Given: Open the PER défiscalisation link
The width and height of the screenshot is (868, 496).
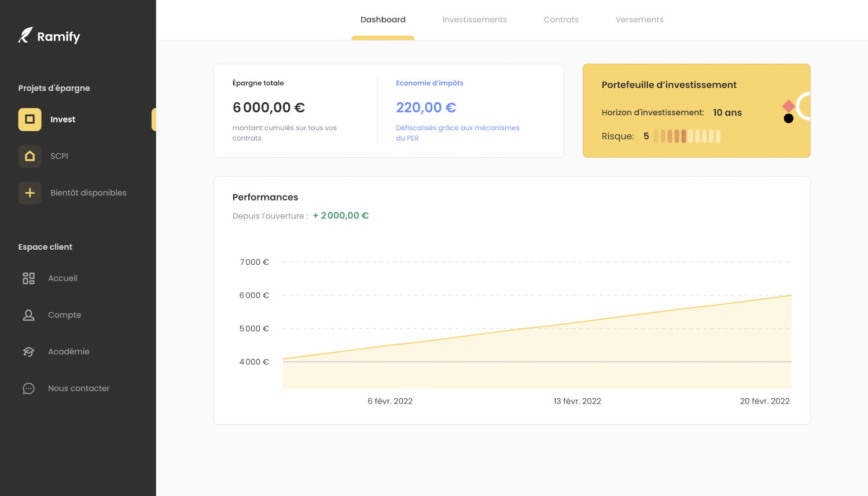Looking at the screenshot, I should coord(457,133).
